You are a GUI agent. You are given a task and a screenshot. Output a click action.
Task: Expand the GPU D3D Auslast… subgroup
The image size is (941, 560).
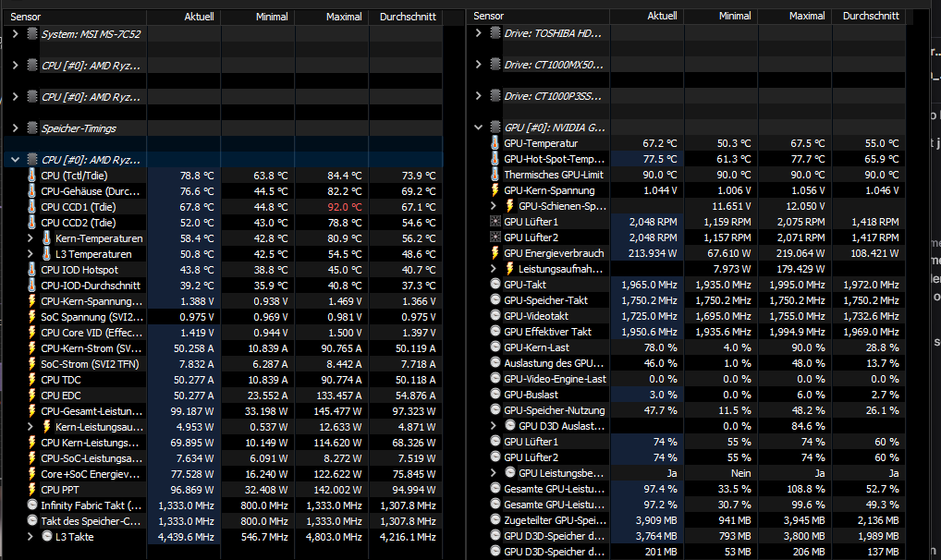pyautogui.click(x=494, y=426)
